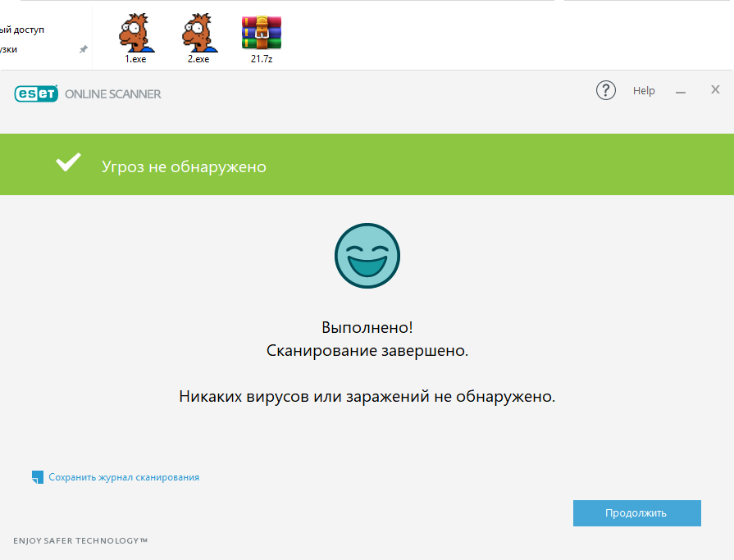Select the 2.exe file icon
This screenshot has height=560, width=734.
(x=199, y=34)
